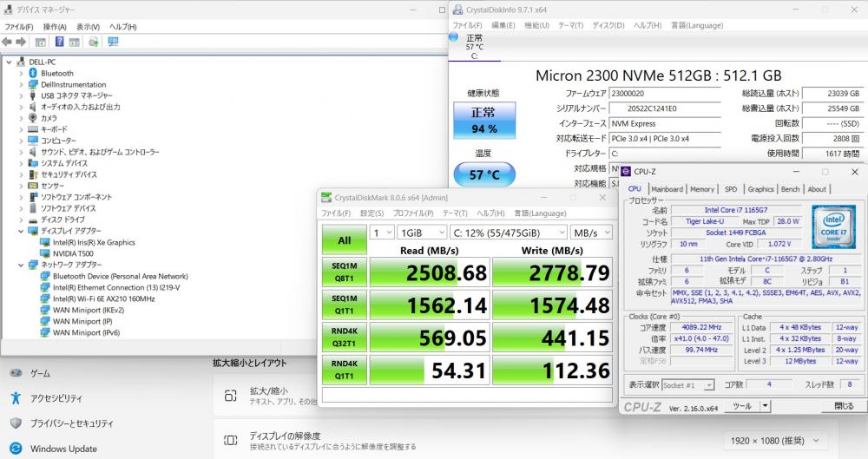This screenshot has height=459, width=868.
Task: Click the ツール button in CPU-Z
Action: point(742,406)
